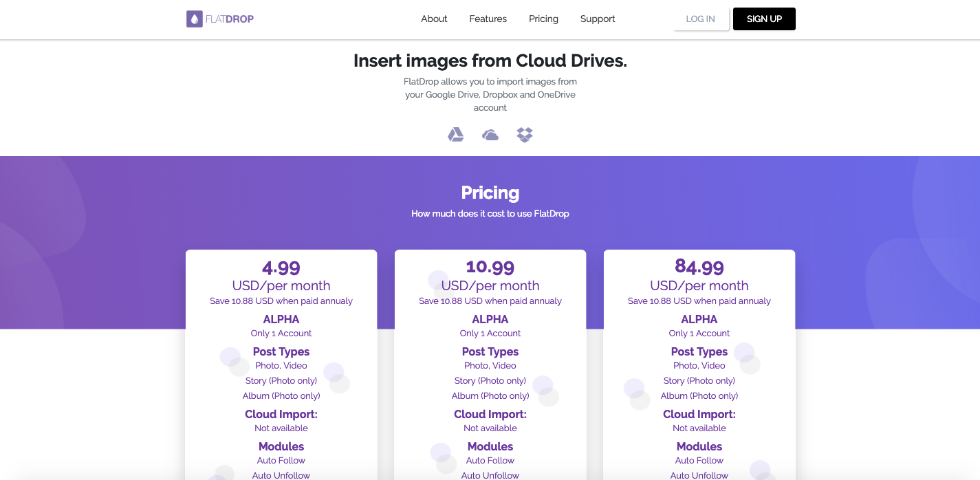Screen dimensions: 980x480
Task: Open the About menu item
Action: point(434,19)
